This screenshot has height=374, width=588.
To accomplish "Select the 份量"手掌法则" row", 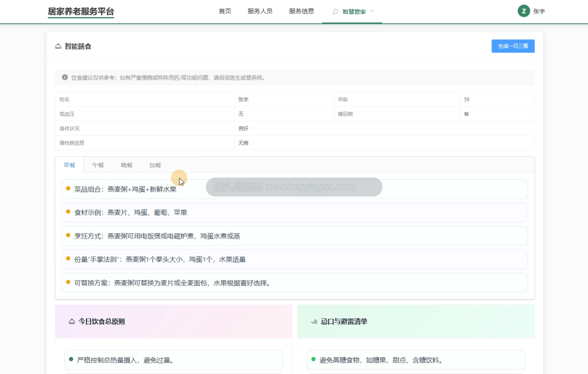I will [x=294, y=259].
